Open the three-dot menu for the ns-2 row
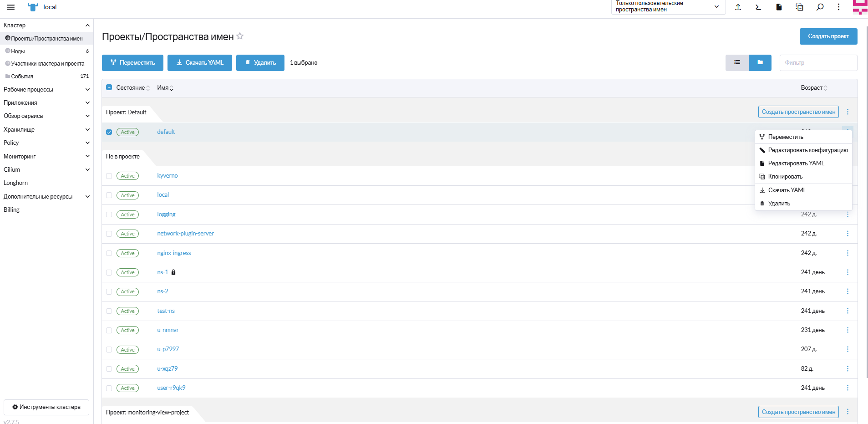The height and width of the screenshot is (424, 868). [x=847, y=291]
